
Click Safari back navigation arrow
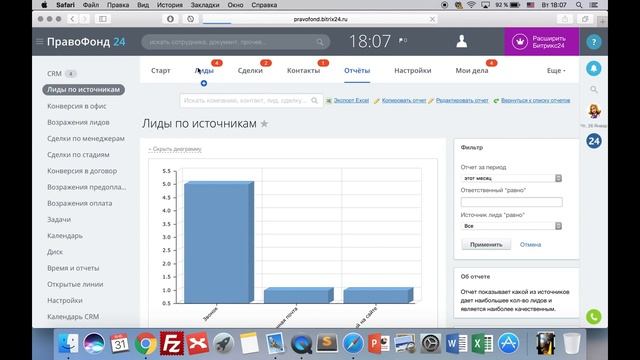pos(72,19)
